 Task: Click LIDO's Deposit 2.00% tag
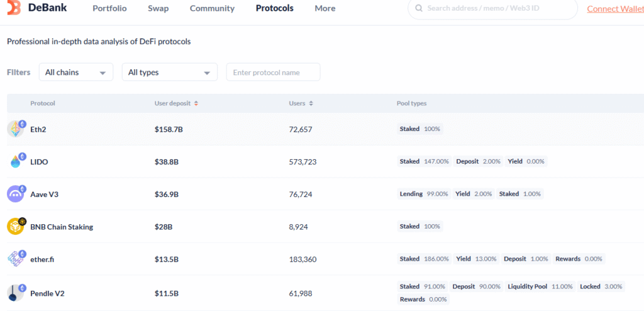[479, 161]
